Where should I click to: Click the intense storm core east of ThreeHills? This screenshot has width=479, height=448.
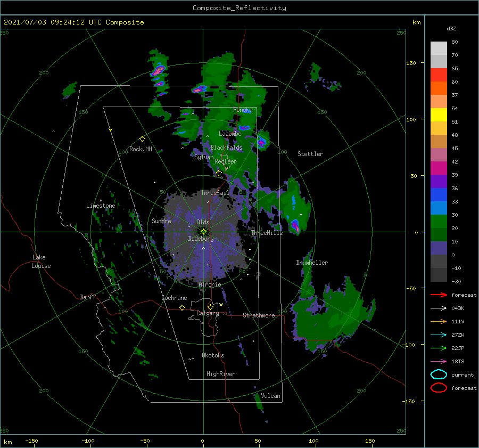tap(295, 225)
